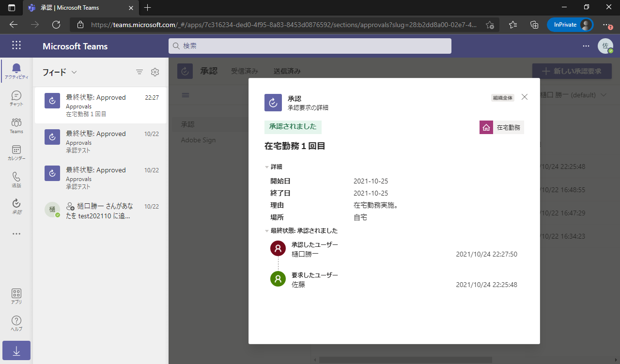Open feed settings gear icon

pos(155,72)
